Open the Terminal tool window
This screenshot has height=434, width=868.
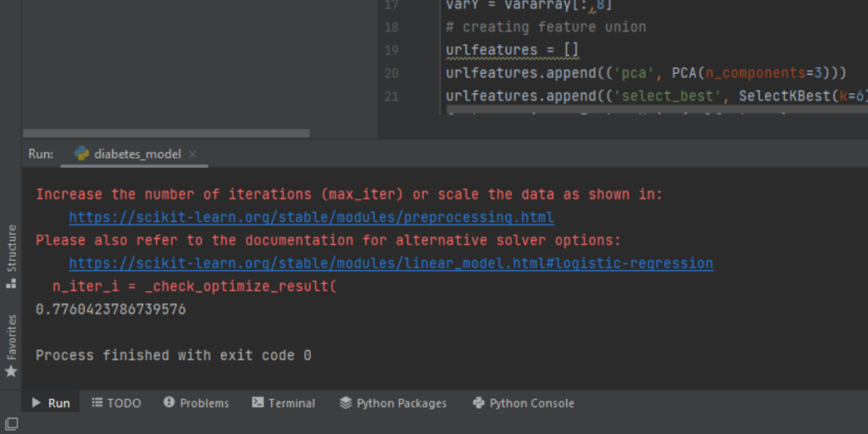283,403
